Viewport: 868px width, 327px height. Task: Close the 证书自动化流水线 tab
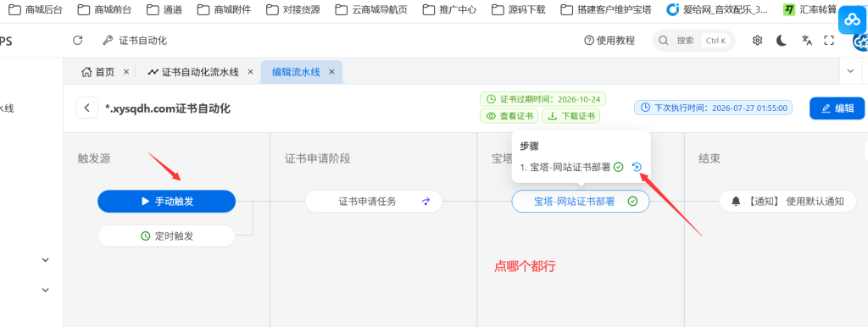(x=250, y=72)
